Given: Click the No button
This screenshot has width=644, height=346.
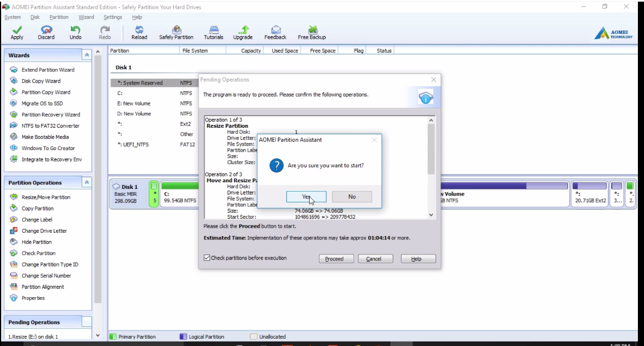Looking at the screenshot, I should coord(352,197).
